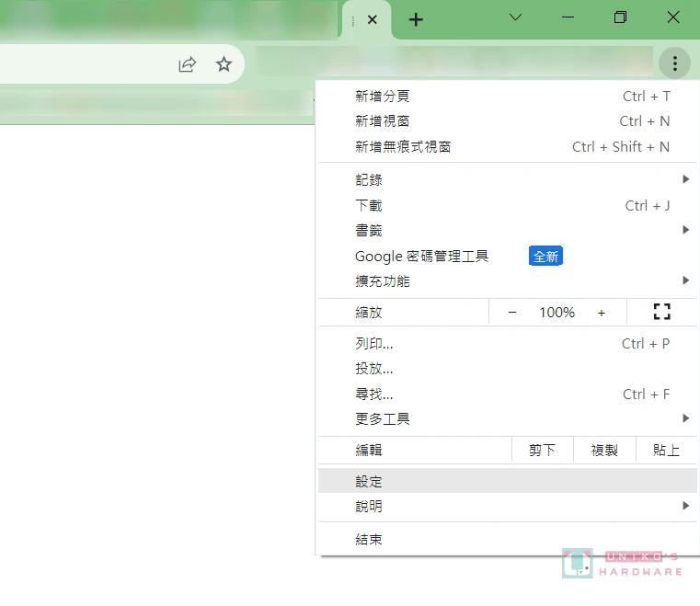Click the 全新 badge

click(545, 257)
